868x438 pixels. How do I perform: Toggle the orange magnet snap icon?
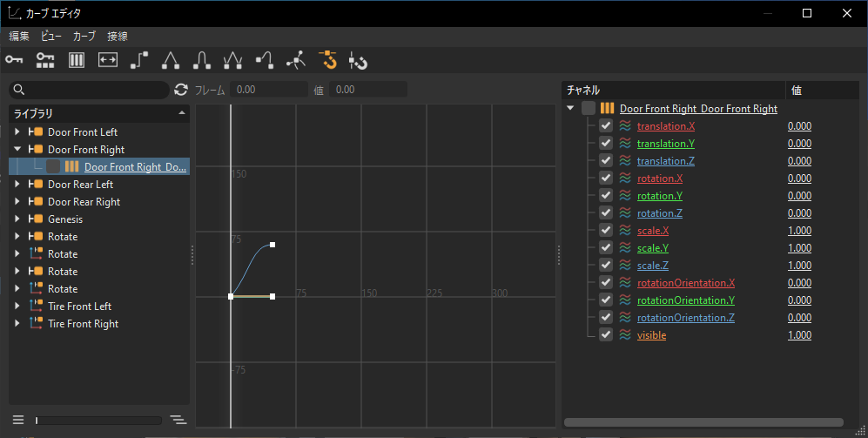coord(327,60)
